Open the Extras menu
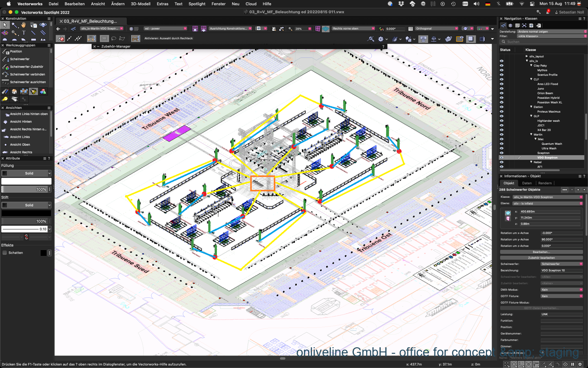 (x=163, y=4)
